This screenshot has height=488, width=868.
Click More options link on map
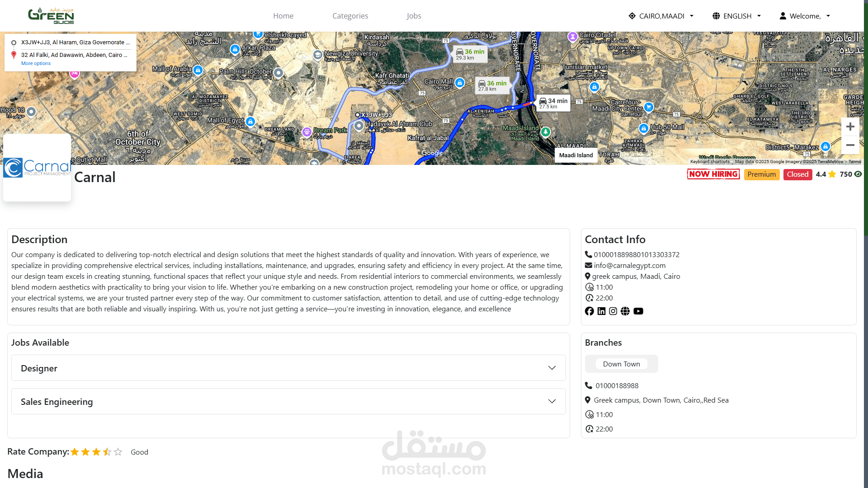pyautogui.click(x=36, y=63)
